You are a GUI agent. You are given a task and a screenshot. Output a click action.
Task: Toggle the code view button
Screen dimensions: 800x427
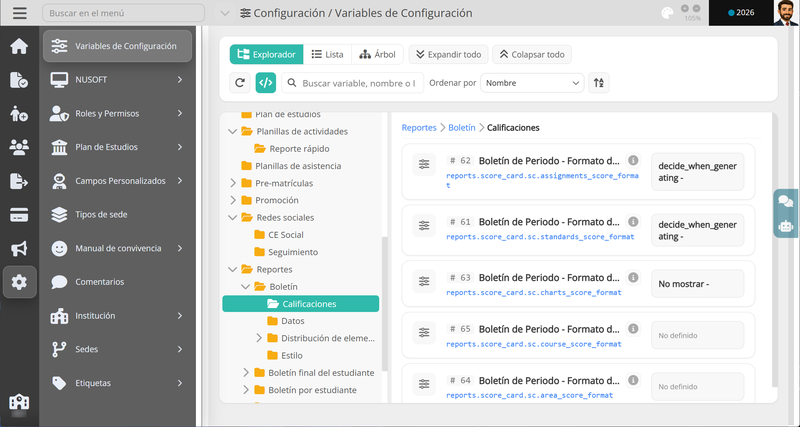click(x=266, y=83)
